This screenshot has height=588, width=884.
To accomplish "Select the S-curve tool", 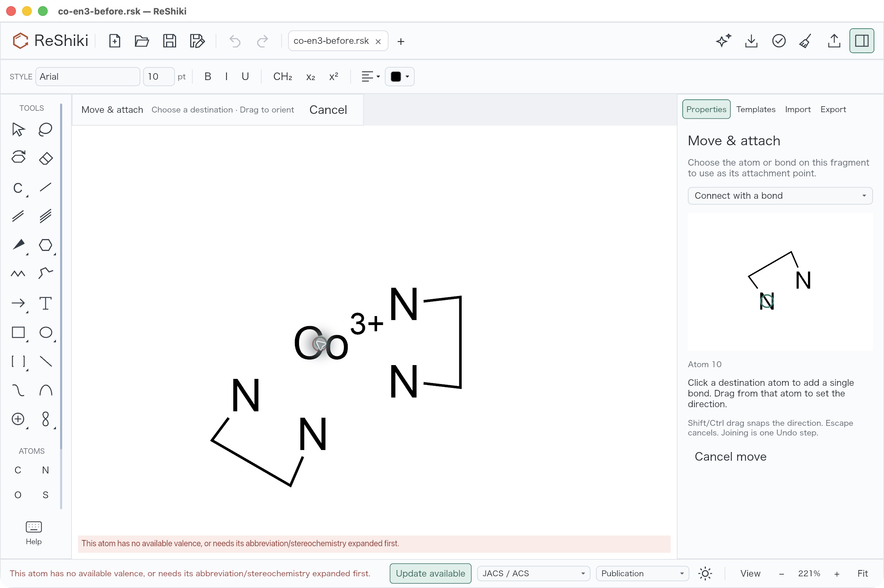I will pyautogui.click(x=18, y=390).
